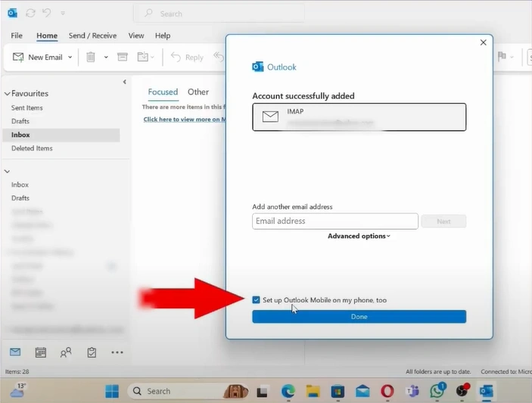The height and width of the screenshot is (403, 532).
Task: Launch Opera browser from taskbar
Action: tap(387, 391)
